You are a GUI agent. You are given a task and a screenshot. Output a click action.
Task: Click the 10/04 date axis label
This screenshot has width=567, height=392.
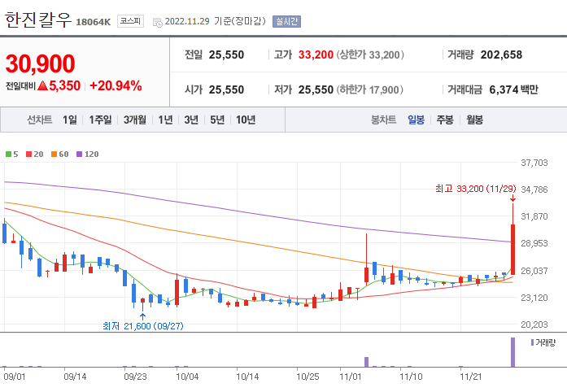tap(187, 377)
